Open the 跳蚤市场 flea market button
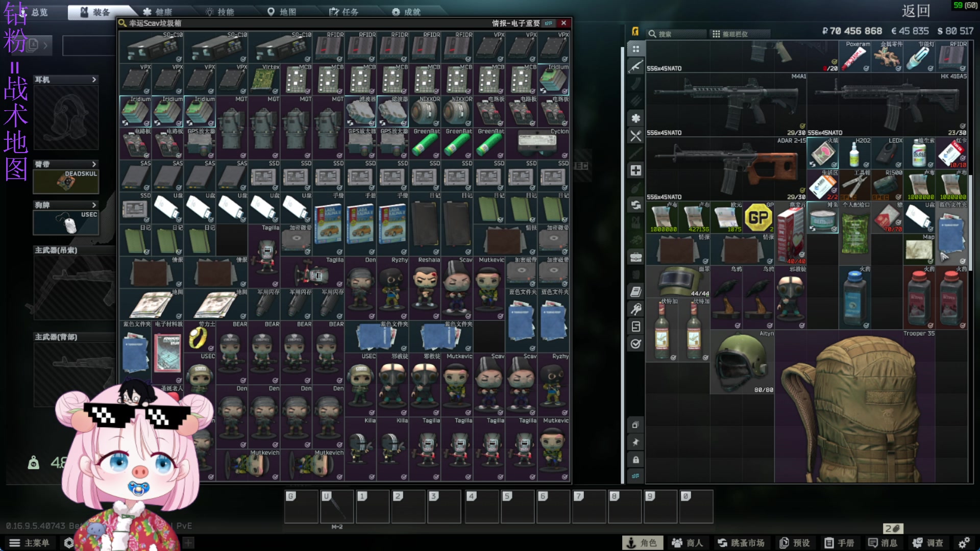This screenshot has width=980, height=551. click(741, 543)
